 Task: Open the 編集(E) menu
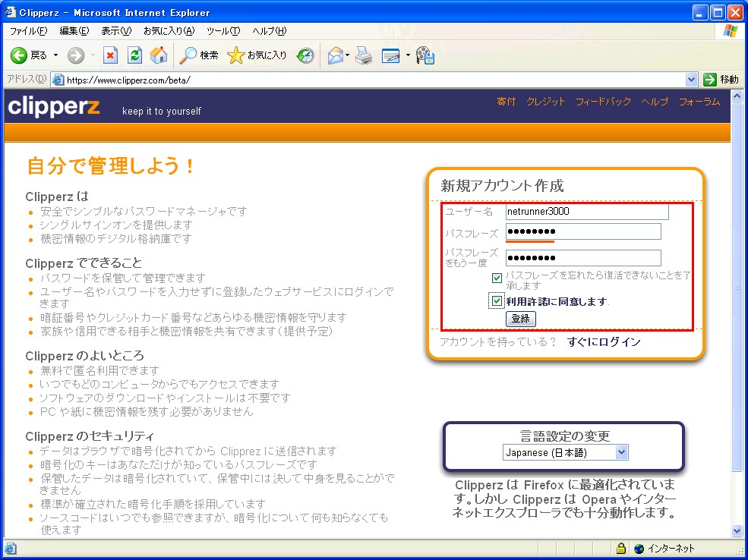tap(74, 31)
